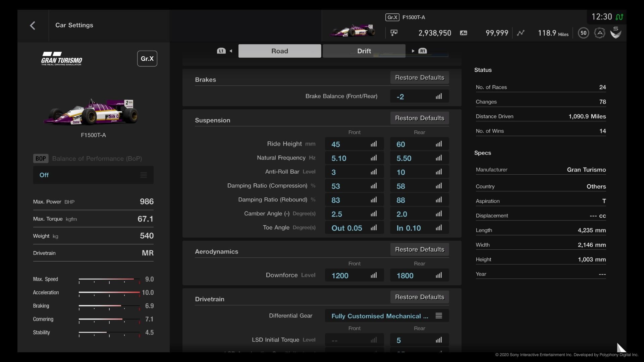Viewport: 644px width, 362px height.
Task: Click bars icon for rear Downforce
Action: click(439, 276)
